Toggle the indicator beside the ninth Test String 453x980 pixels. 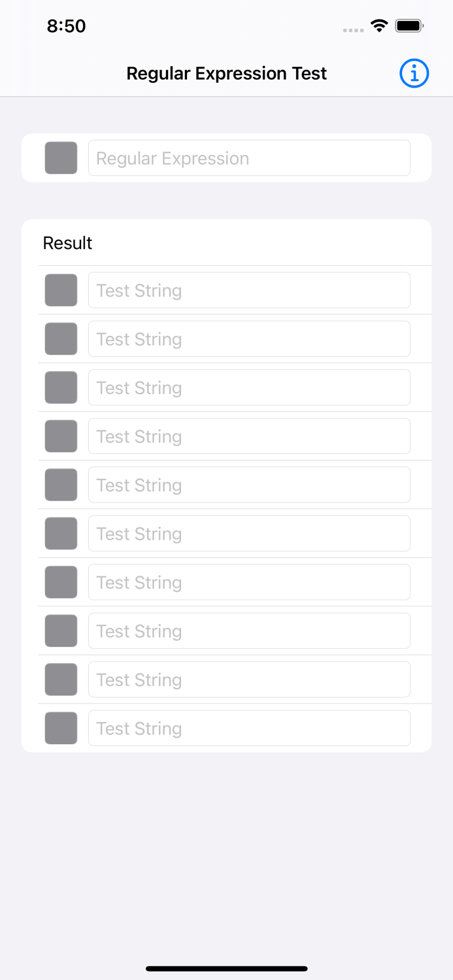click(x=61, y=679)
